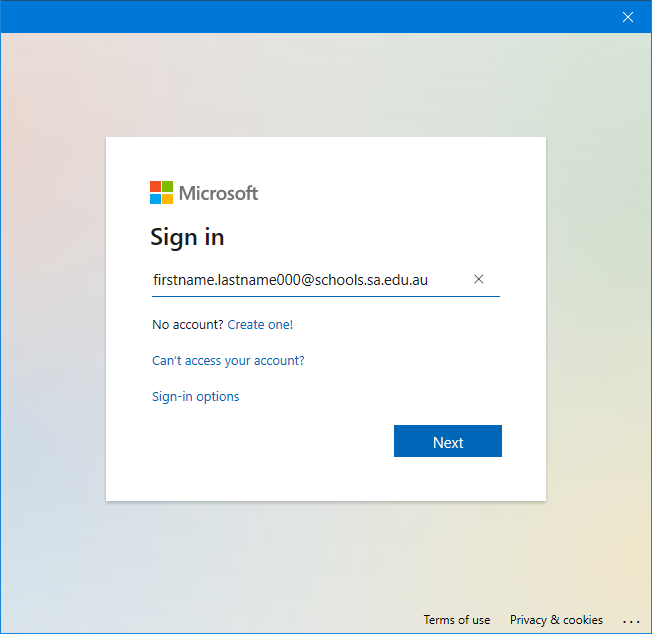652x634 pixels.
Task: Close the sign-in window
Action: (x=627, y=17)
